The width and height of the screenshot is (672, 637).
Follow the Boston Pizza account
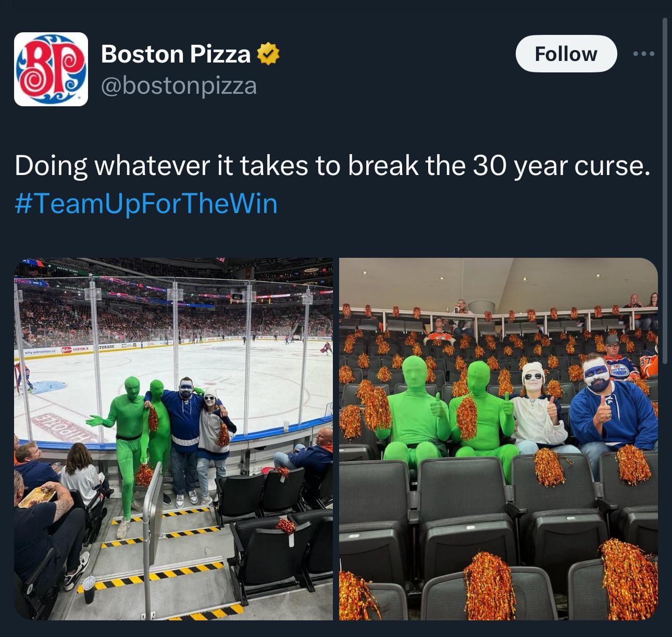pyautogui.click(x=566, y=54)
